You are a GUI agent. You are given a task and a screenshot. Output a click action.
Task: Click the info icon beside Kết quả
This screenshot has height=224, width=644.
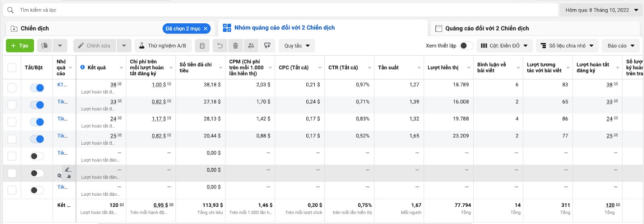[x=83, y=67]
